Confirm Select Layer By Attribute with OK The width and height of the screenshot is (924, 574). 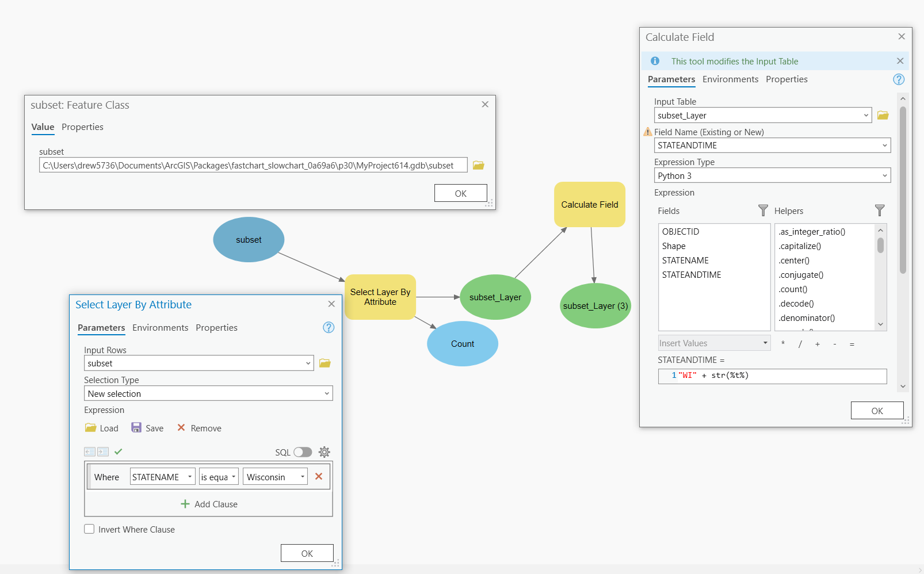pos(307,553)
